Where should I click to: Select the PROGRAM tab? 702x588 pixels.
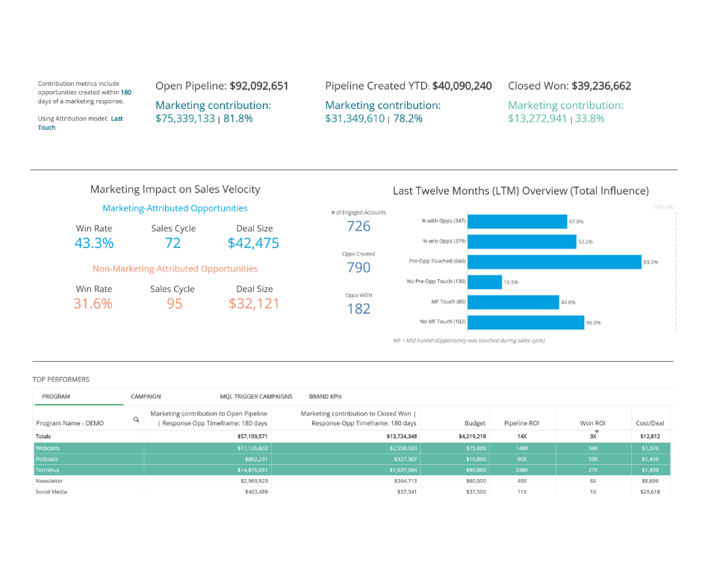56,396
